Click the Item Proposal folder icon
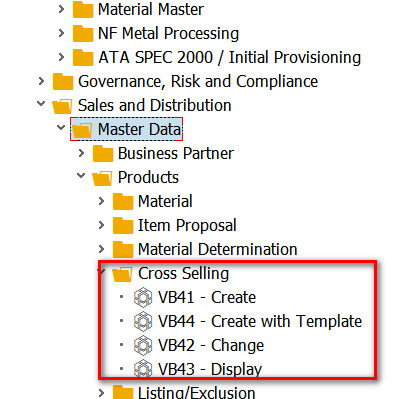Viewport: 401px width, 399px height. [123, 226]
